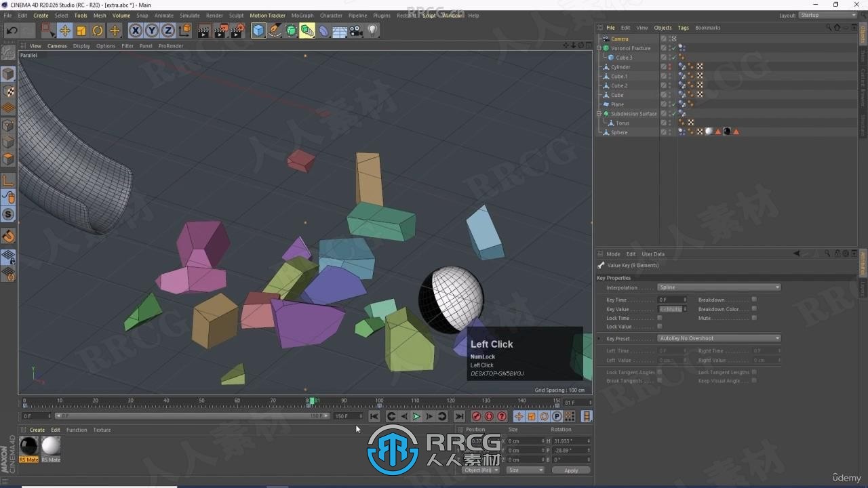868x488 pixels.
Task: Add a Cube primitive object
Action: (258, 30)
